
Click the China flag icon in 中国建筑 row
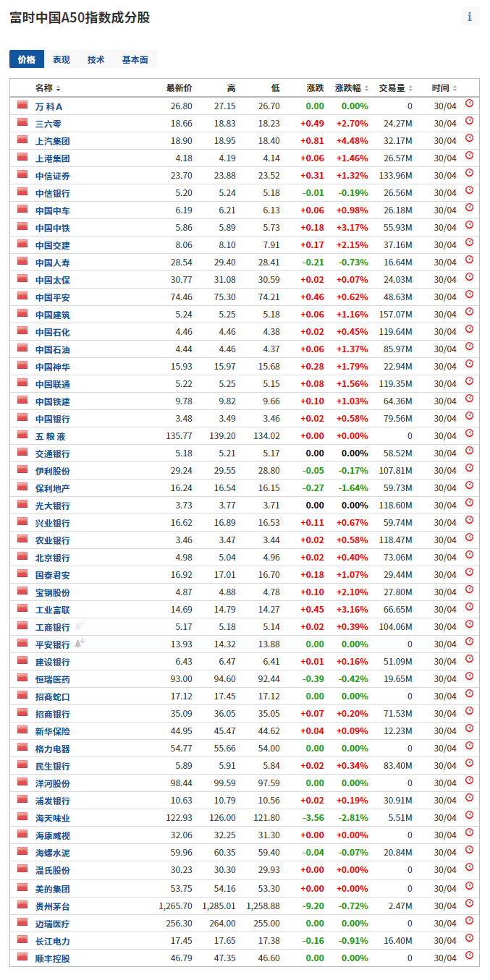coord(22,313)
